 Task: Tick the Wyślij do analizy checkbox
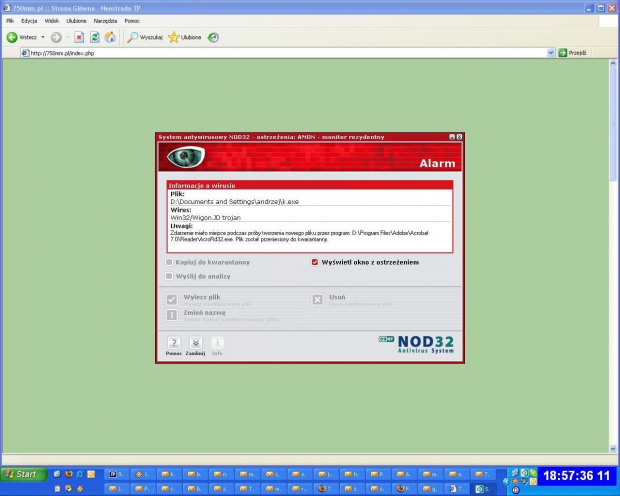(x=170, y=274)
